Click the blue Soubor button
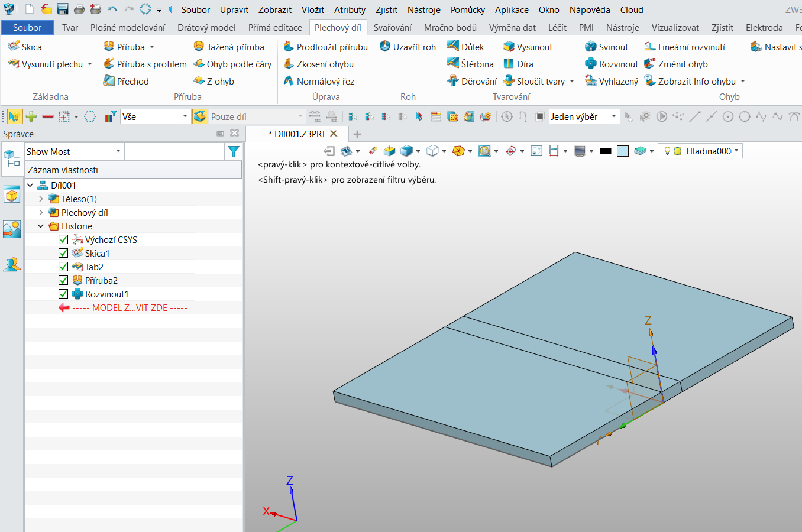Viewport: 802px width, 532px height. pos(27,27)
